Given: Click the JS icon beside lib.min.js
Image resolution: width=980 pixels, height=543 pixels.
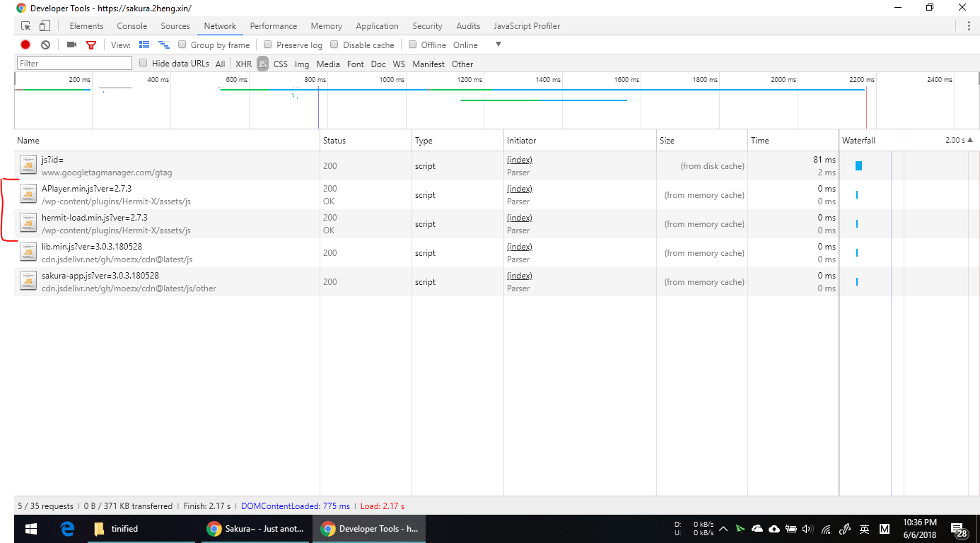Looking at the screenshot, I should [28, 252].
